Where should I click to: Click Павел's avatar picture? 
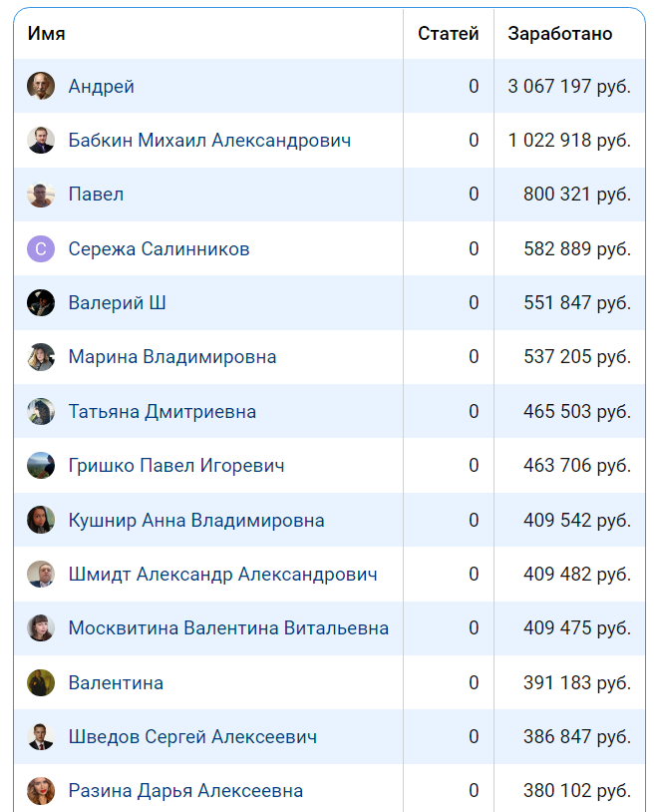coord(41,195)
